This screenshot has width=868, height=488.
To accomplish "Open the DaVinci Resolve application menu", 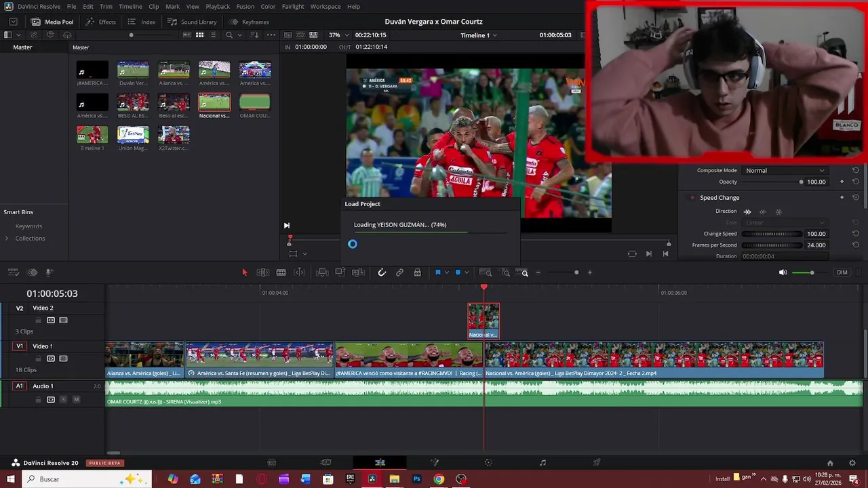I will [39, 6].
